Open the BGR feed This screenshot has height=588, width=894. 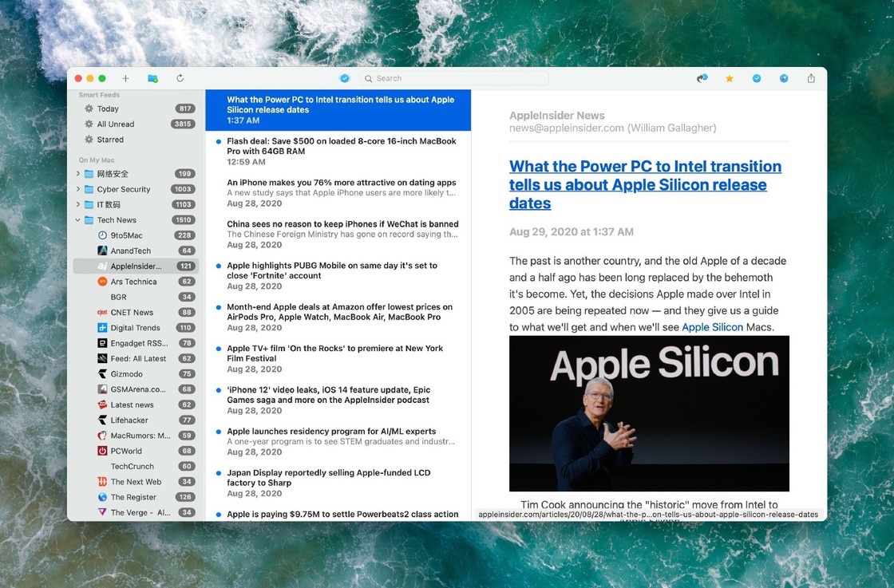coord(136,297)
